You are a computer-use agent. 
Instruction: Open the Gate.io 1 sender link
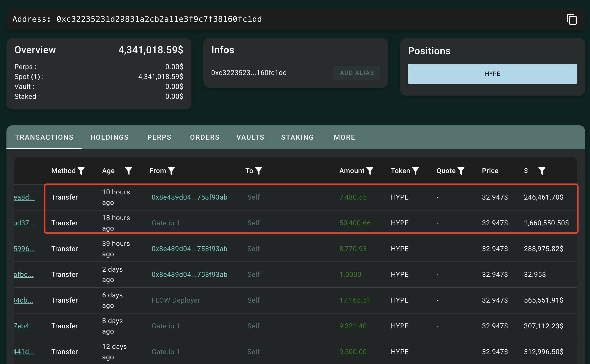(x=166, y=223)
